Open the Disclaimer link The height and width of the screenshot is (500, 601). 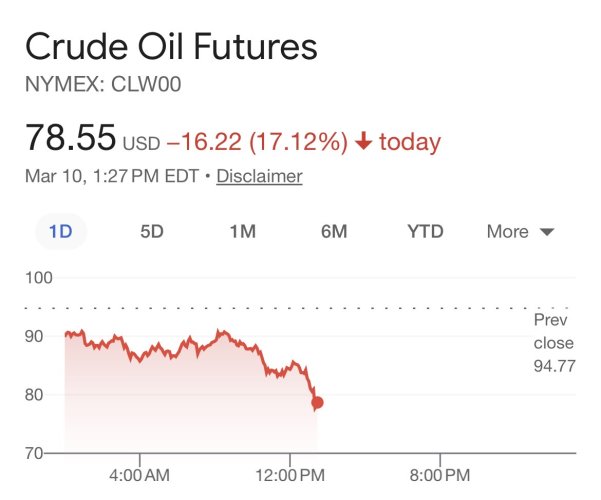tap(259, 177)
